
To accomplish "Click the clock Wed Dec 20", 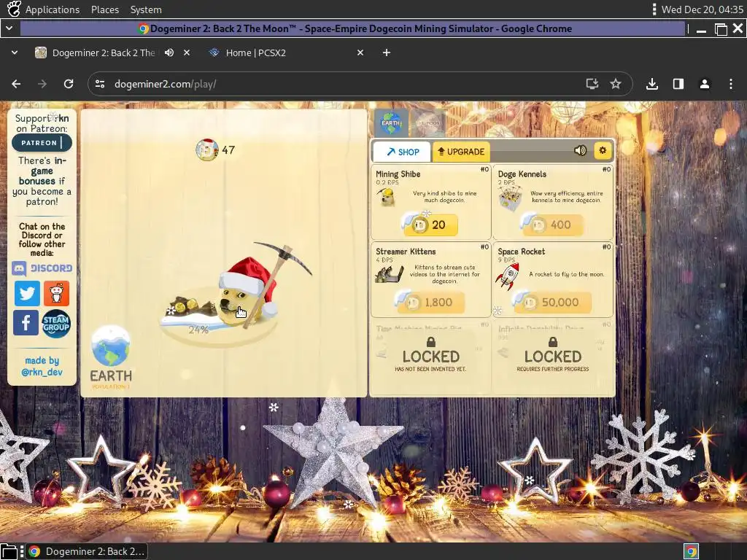I will click(703, 9).
